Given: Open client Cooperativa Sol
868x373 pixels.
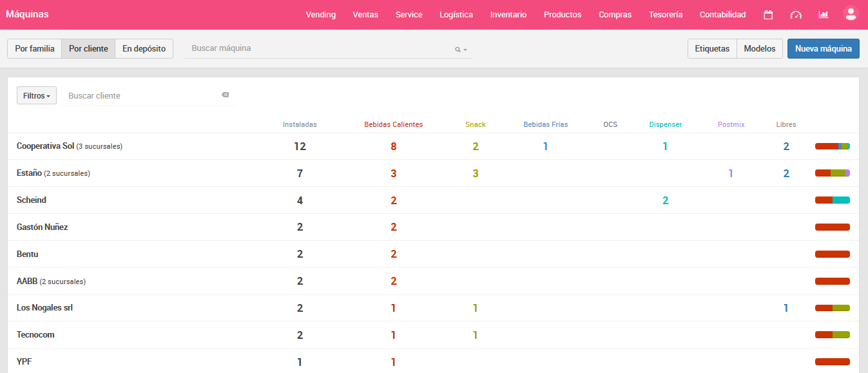Looking at the screenshot, I should [45, 146].
